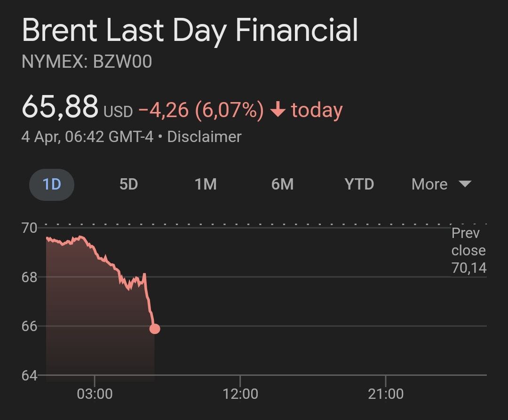Viewport: 508px width, 420px height.
Task: Click the Brent Last Day Financial title
Action: 190,31
